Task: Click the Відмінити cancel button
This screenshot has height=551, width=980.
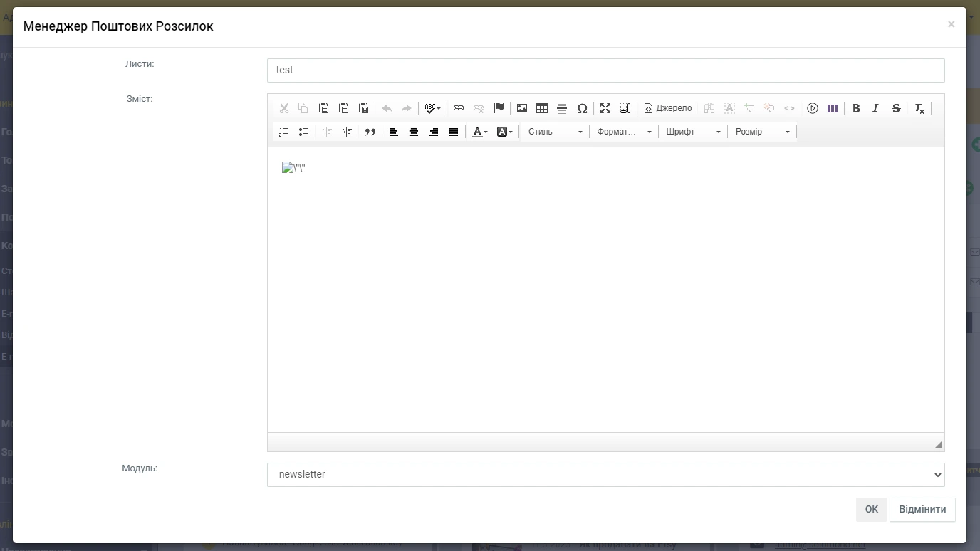Action: [922, 509]
